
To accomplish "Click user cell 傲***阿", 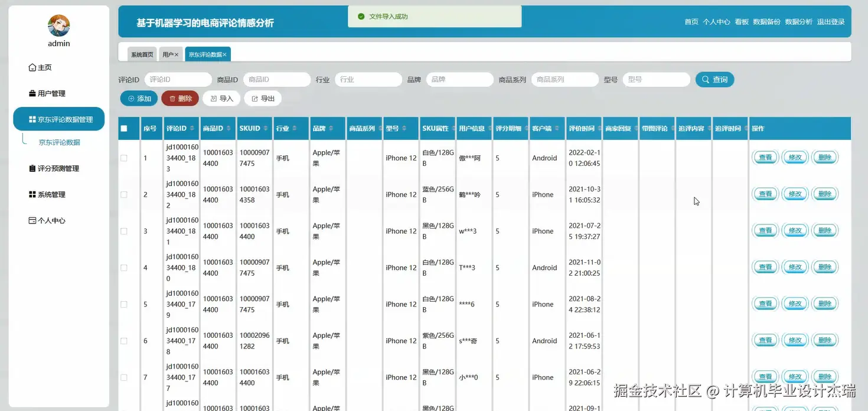I will [x=470, y=158].
